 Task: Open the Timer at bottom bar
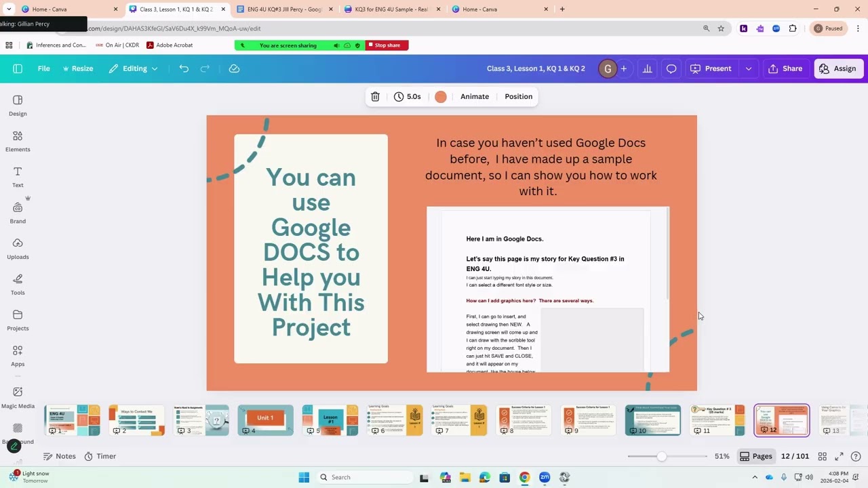(100, 456)
